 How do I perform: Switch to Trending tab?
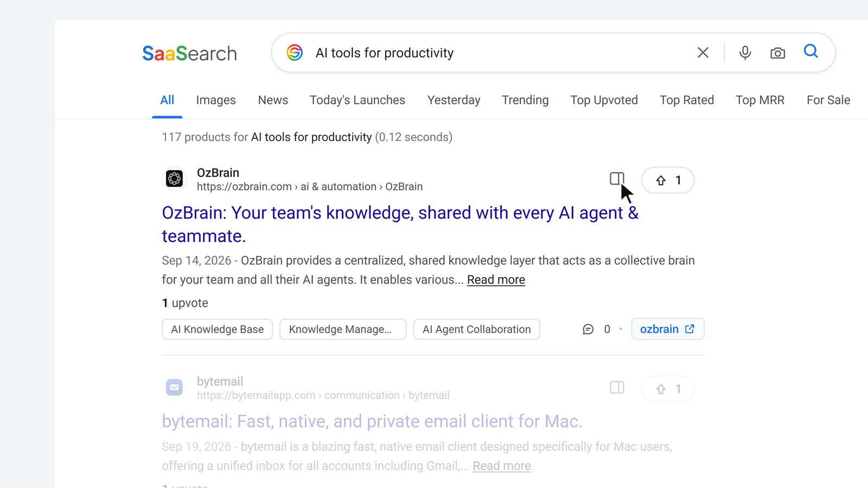[525, 100]
